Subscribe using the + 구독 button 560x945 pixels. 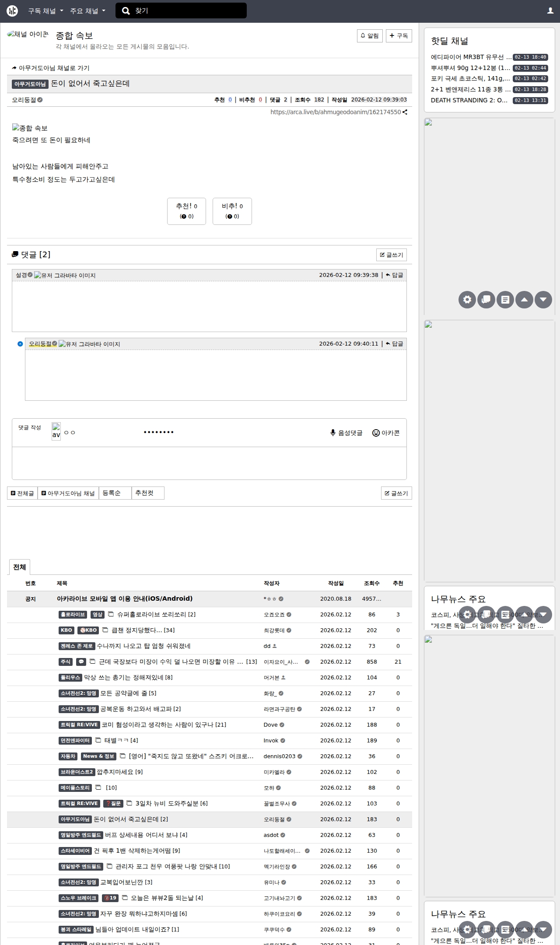click(x=399, y=36)
